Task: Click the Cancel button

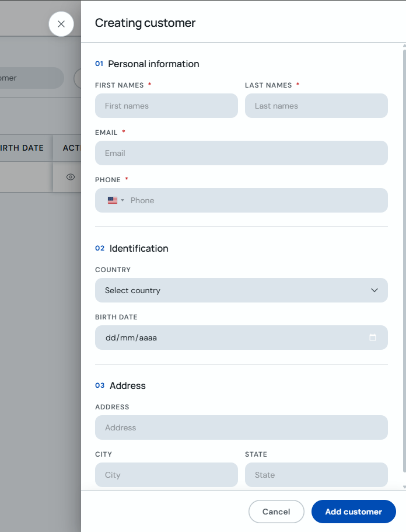Action: (x=276, y=512)
